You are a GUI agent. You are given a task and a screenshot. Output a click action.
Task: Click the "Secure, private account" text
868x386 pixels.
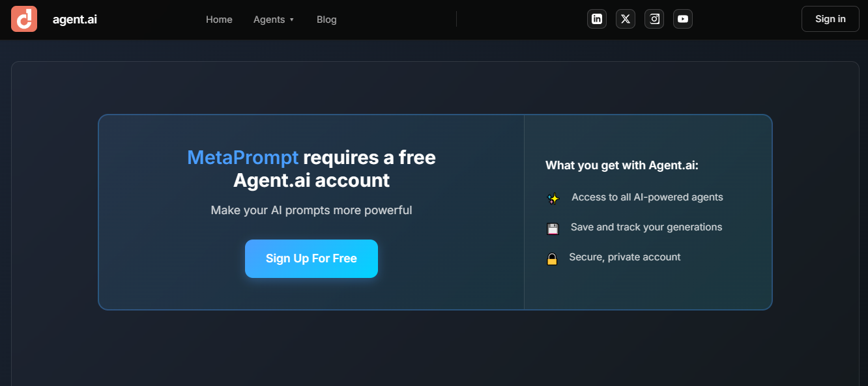click(624, 257)
